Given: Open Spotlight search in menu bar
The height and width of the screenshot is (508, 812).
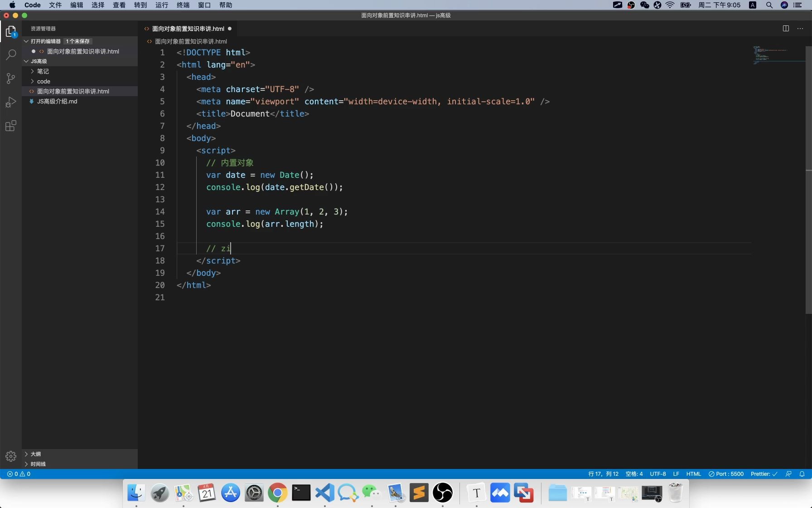Looking at the screenshot, I should [x=769, y=5].
